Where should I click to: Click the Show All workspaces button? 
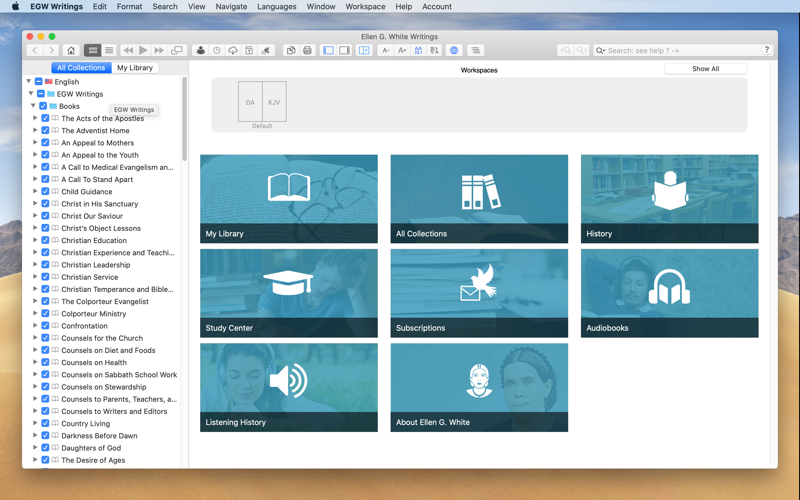[x=705, y=68]
